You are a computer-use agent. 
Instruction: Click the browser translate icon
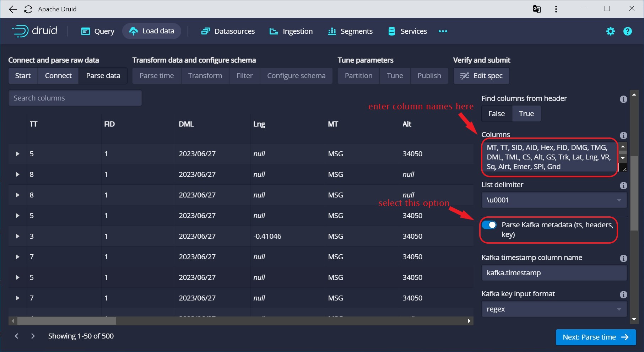point(536,9)
